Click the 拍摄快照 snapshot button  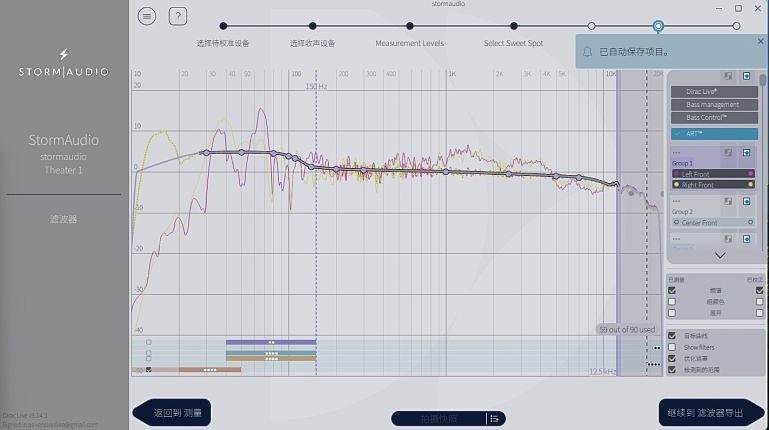pos(439,419)
